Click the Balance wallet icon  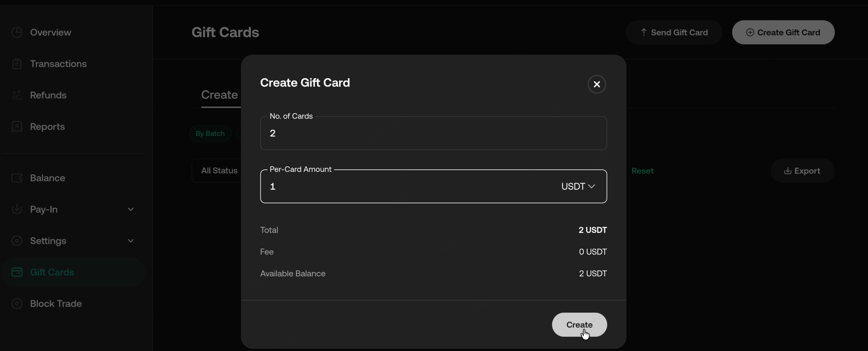pos(17,178)
